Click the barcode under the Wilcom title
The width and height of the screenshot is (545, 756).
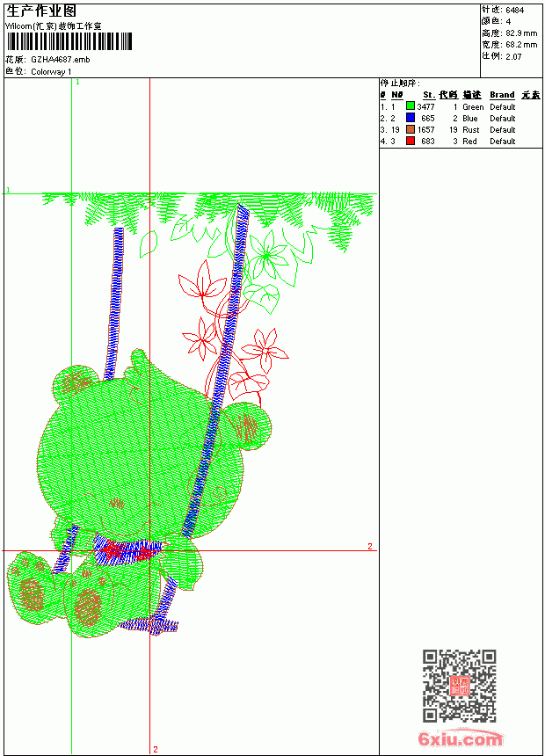[69, 41]
